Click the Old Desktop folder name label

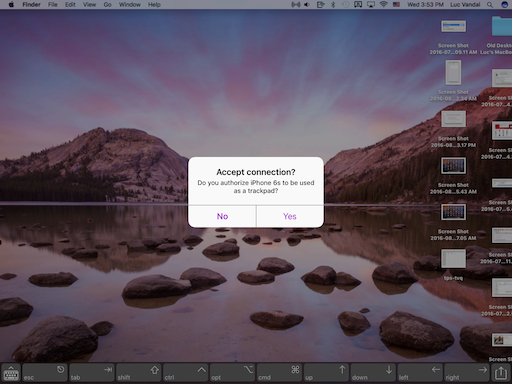[x=496, y=49]
